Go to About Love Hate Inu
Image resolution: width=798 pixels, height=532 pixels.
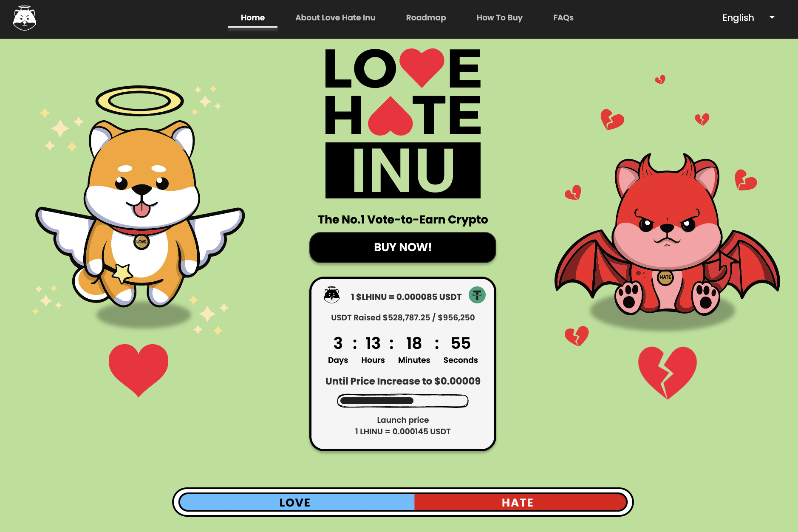(335, 18)
